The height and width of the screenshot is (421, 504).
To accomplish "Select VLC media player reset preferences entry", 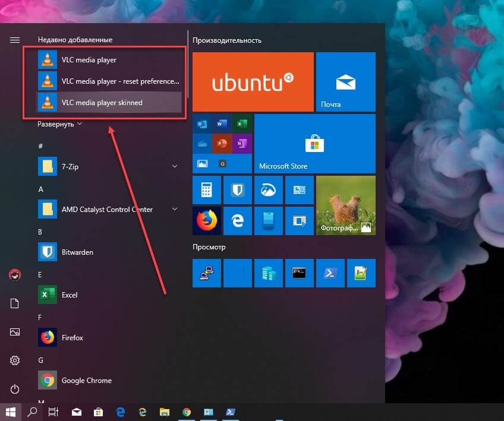I will coord(109,81).
